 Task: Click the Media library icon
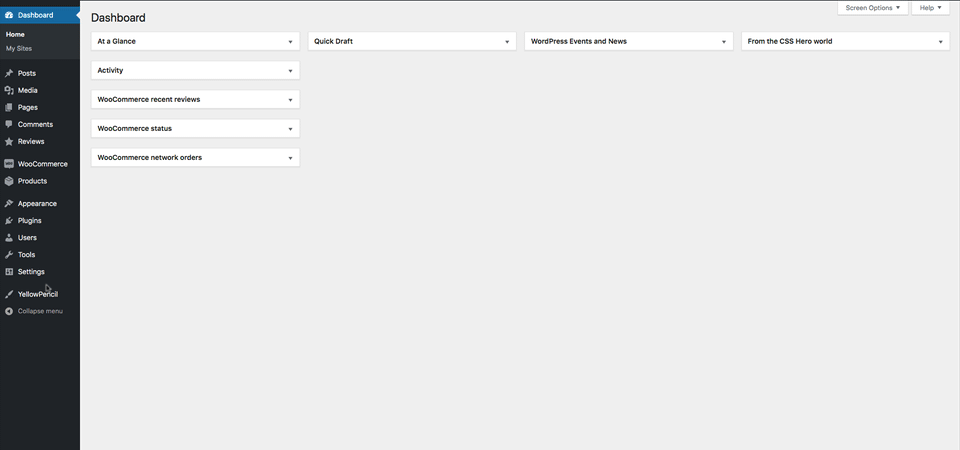pos(9,91)
